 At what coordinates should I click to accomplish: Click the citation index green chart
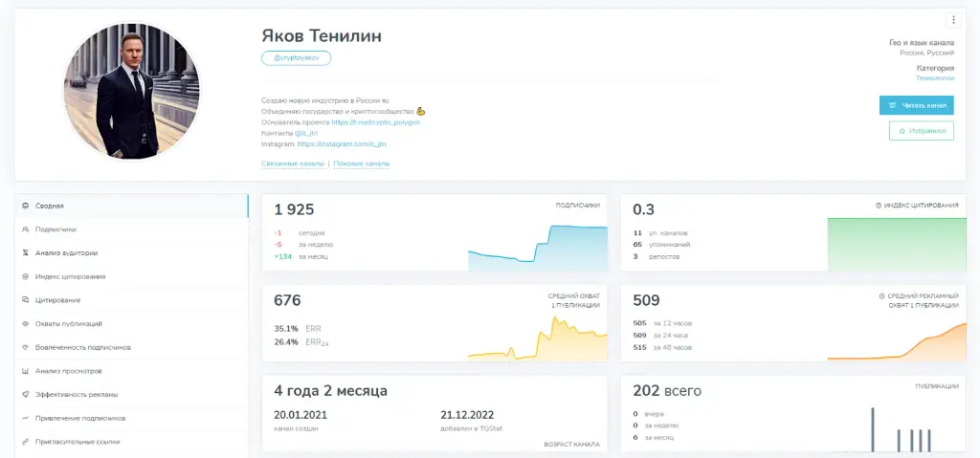[896, 245]
